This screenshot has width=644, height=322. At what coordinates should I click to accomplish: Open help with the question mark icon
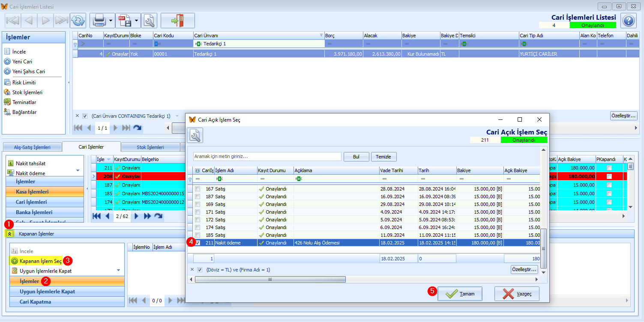tap(628, 20)
